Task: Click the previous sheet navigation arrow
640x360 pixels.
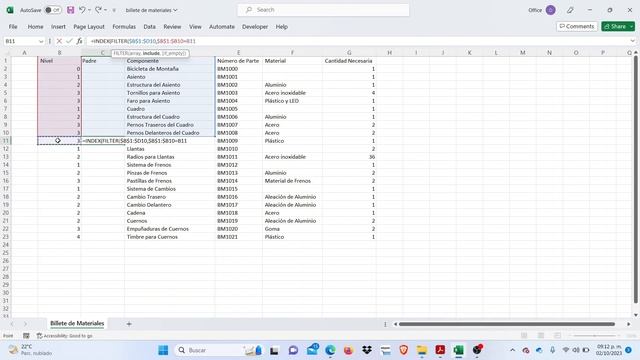Action: pos(12,324)
